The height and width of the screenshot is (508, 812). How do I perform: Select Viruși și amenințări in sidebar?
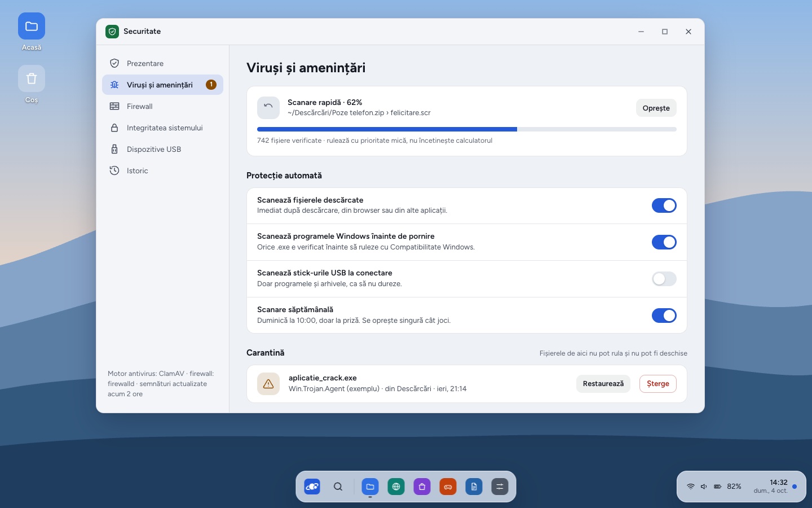click(x=162, y=85)
